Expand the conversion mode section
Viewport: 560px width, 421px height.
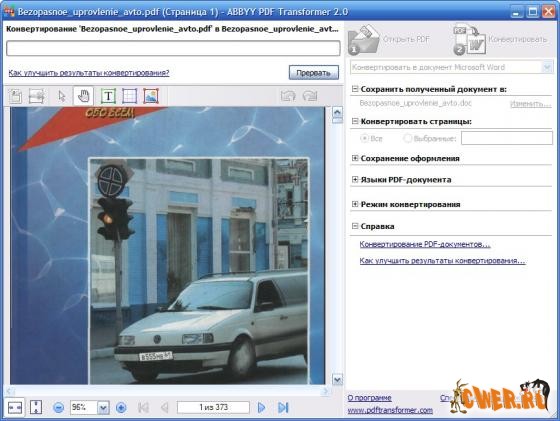[355, 204]
